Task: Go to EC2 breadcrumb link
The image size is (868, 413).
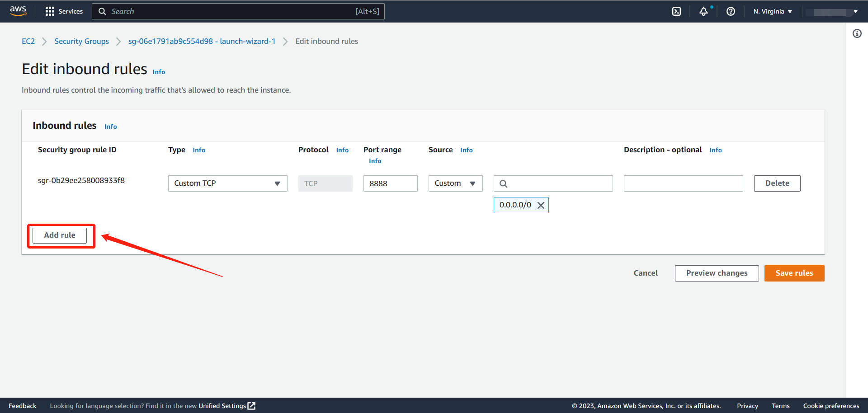Action: pos(28,41)
